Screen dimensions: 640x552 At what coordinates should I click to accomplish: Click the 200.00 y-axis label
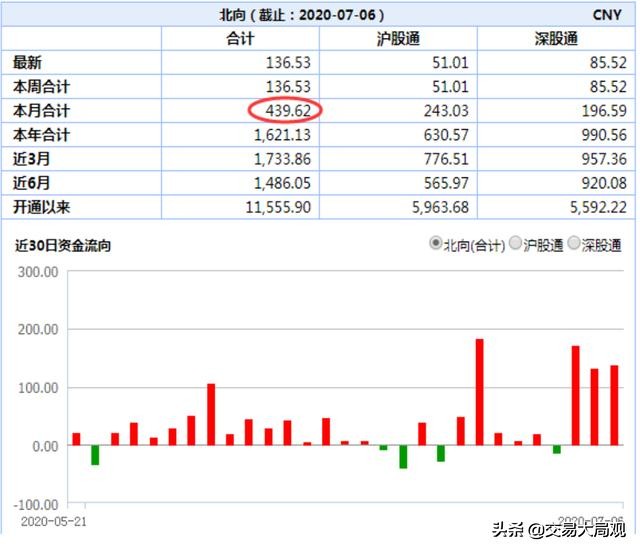click(38, 329)
